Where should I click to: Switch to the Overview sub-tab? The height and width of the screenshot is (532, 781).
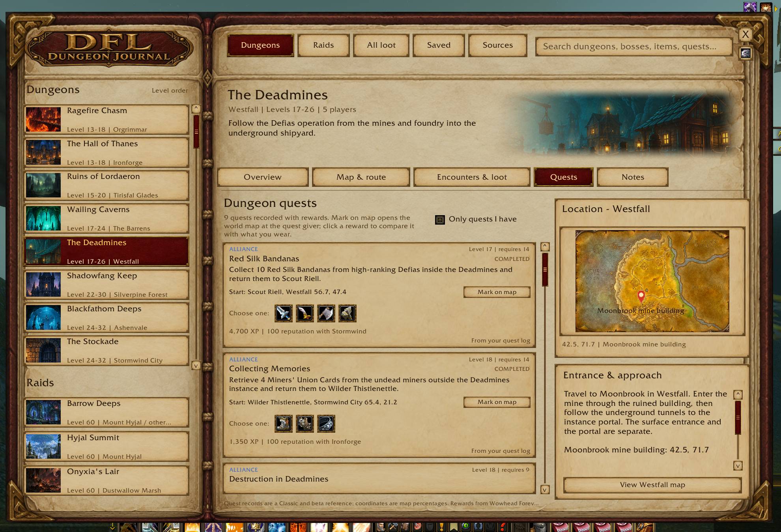[263, 177]
